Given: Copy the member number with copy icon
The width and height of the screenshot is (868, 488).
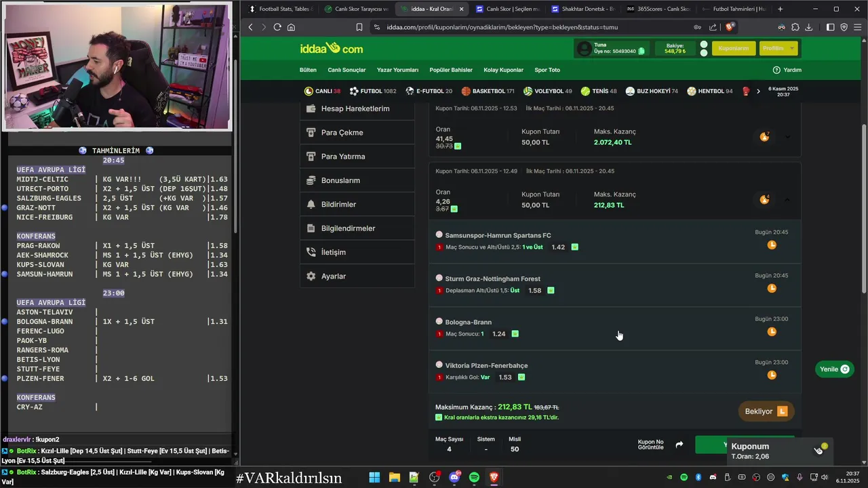Looking at the screenshot, I should (x=642, y=51).
